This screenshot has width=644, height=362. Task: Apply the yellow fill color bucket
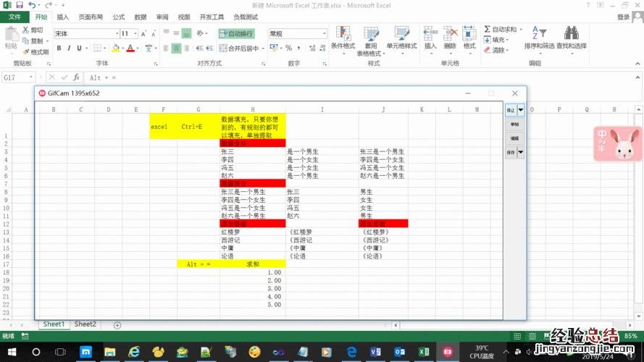(116, 48)
